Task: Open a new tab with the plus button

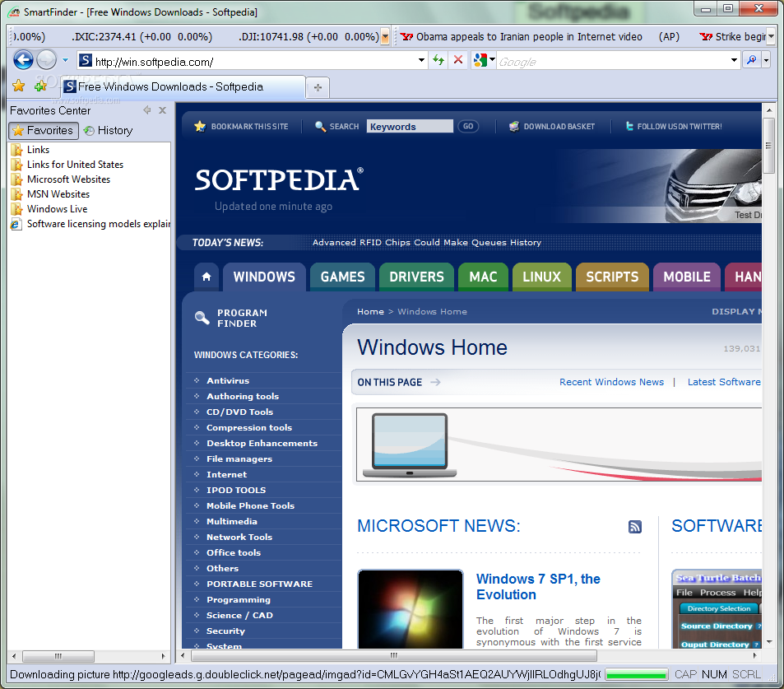Action: click(318, 87)
